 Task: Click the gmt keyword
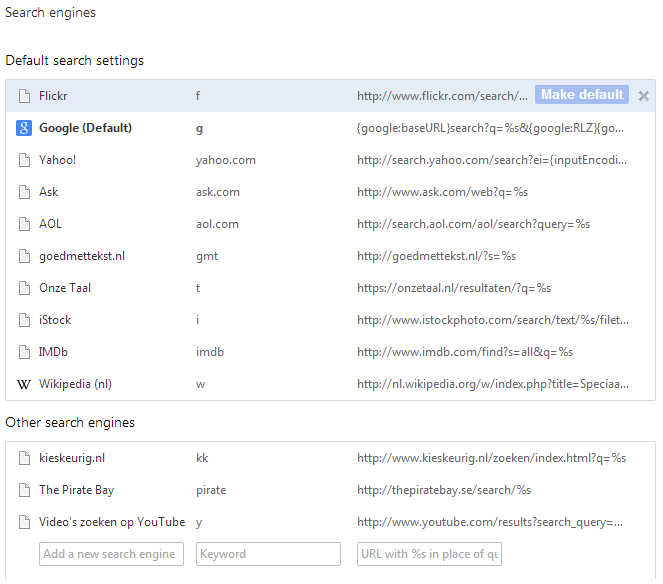(x=207, y=257)
